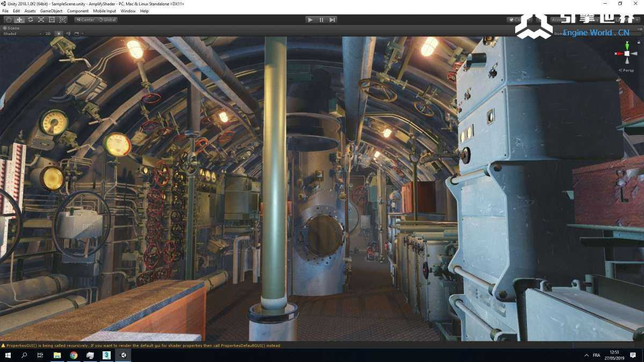This screenshot has height=362, width=644.
Task: Select the Rotate tool
Action: [30, 20]
